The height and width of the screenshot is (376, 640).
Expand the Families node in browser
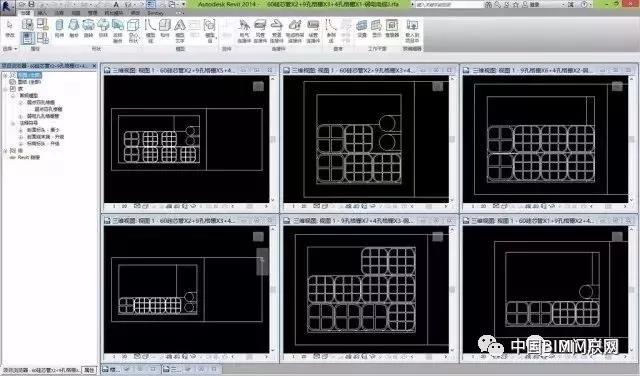(6, 89)
